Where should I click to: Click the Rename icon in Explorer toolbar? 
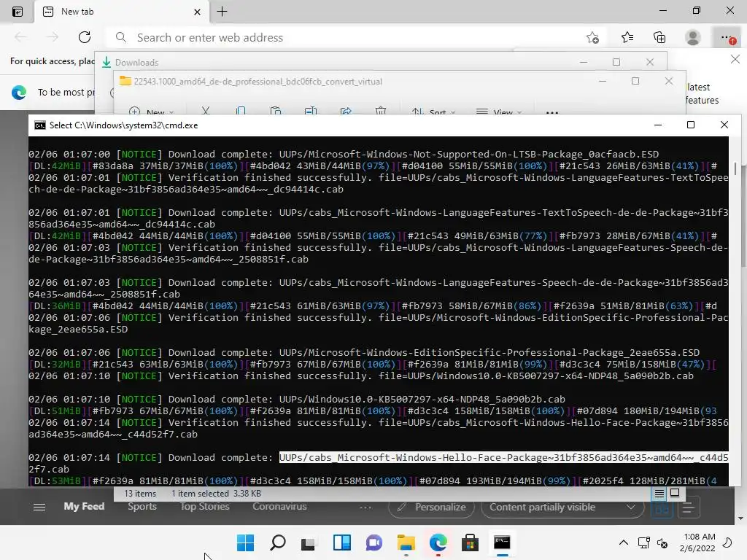coord(311,111)
